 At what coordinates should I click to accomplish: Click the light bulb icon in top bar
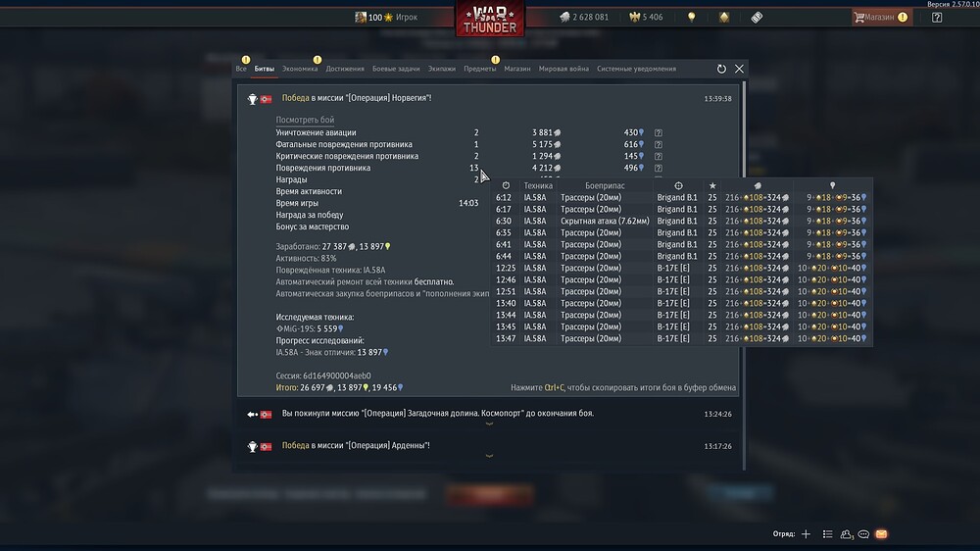[x=691, y=18]
